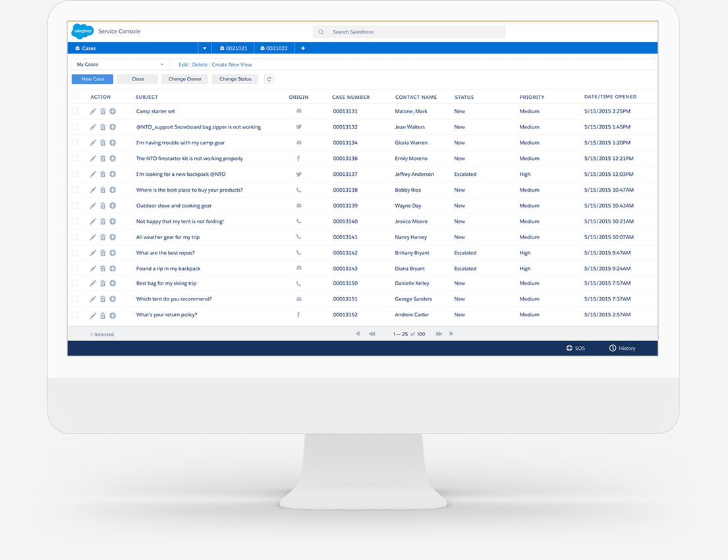Switch to the 0021022 case tab
The height and width of the screenshot is (560, 728).
[274, 48]
